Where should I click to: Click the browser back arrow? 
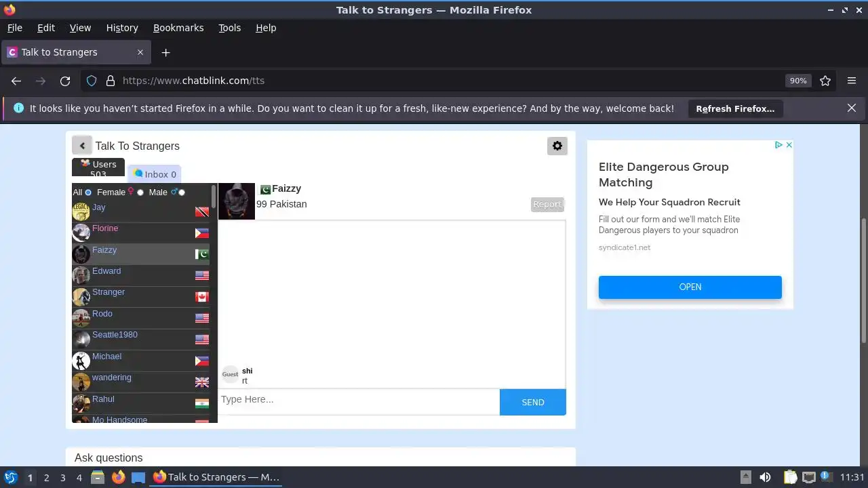pyautogui.click(x=16, y=81)
